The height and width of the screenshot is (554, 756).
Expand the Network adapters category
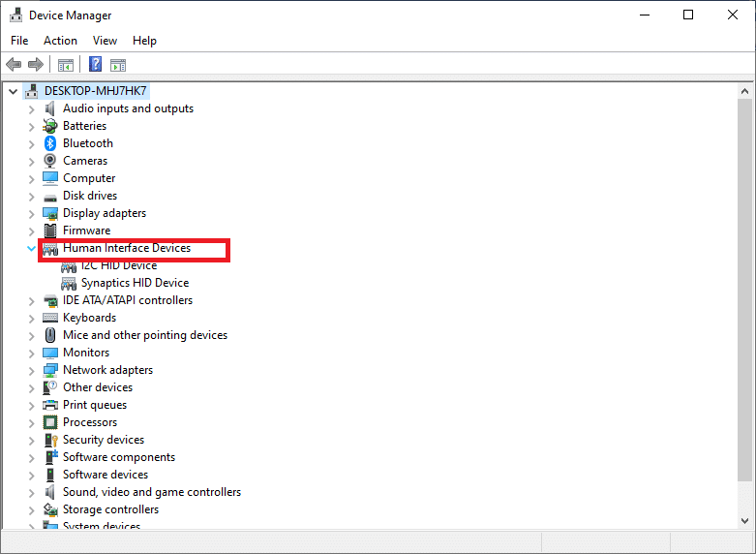point(32,370)
